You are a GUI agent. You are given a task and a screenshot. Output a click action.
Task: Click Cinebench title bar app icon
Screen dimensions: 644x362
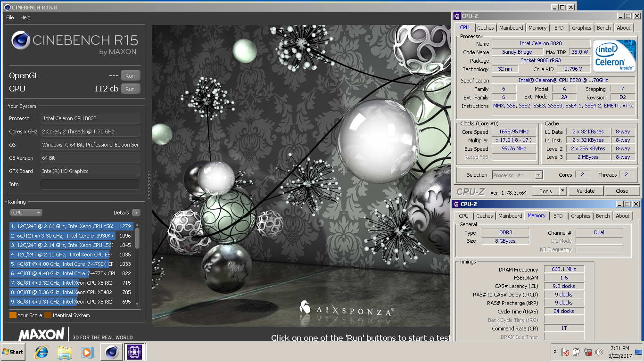point(7,7)
